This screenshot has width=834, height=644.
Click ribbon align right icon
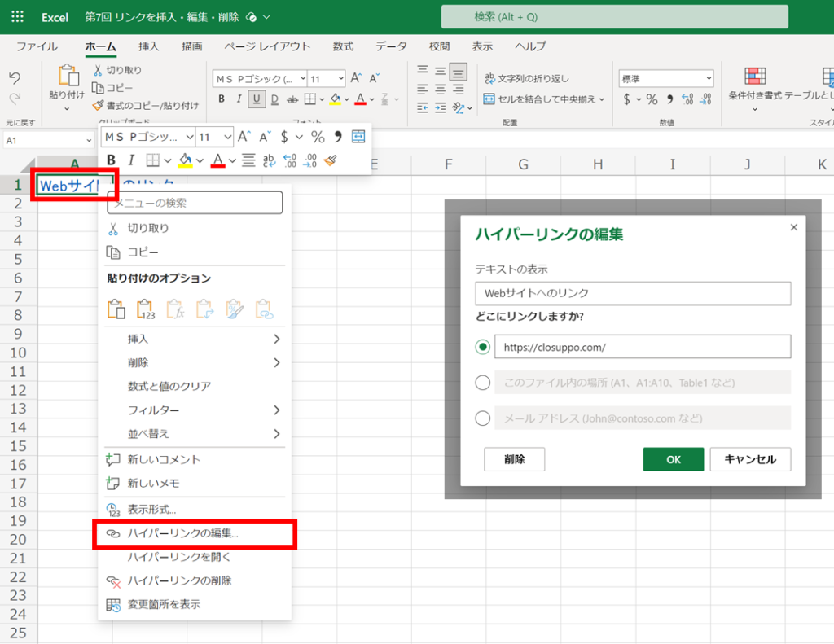coord(458,89)
